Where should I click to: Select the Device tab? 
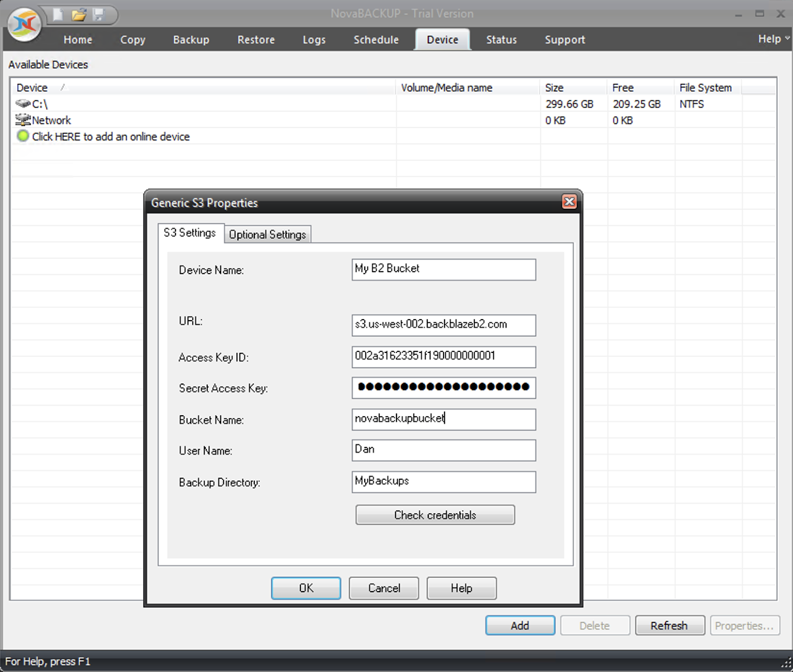tap(443, 40)
